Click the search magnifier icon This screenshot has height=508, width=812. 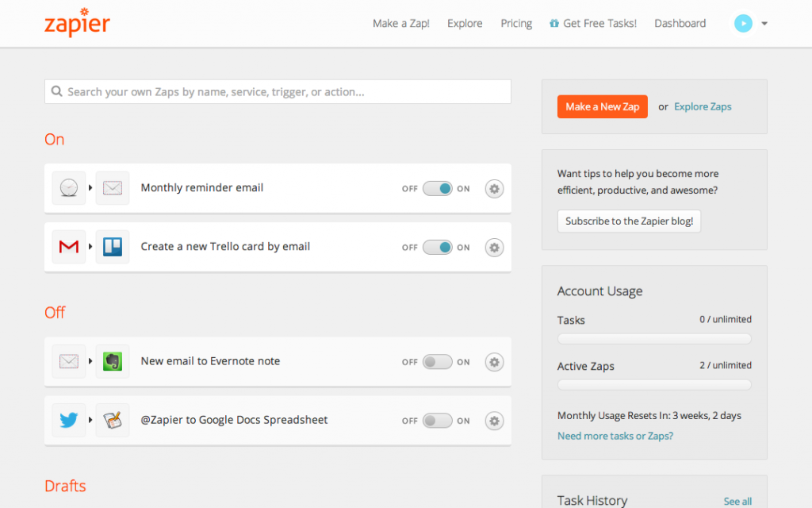57,91
